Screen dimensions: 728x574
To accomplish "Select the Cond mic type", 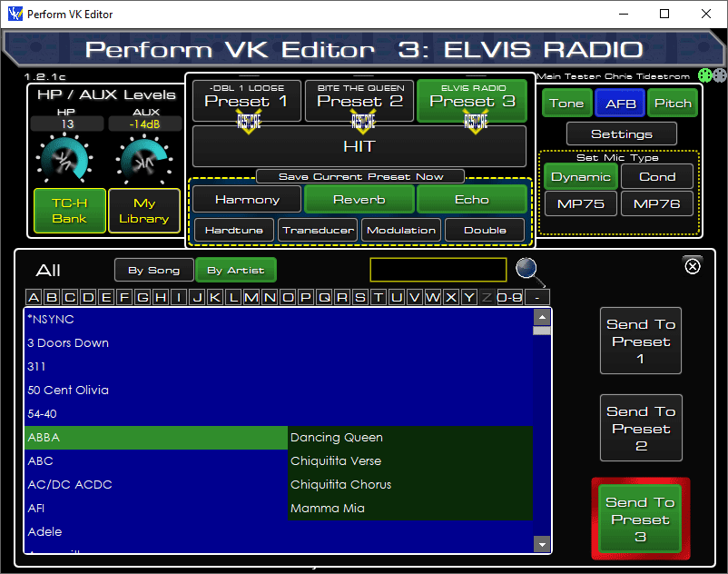I will coord(656,177).
